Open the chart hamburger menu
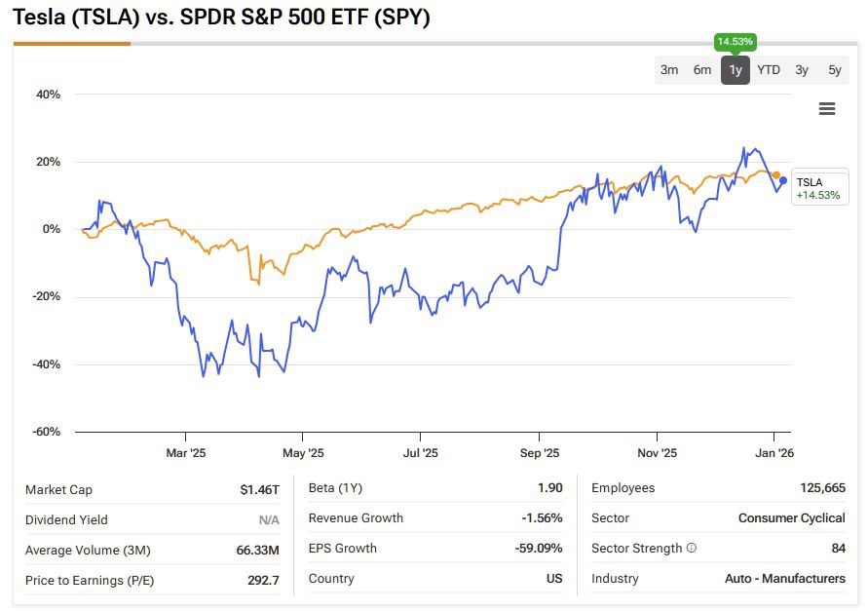This screenshot has width=868, height=611. (827, 109)
